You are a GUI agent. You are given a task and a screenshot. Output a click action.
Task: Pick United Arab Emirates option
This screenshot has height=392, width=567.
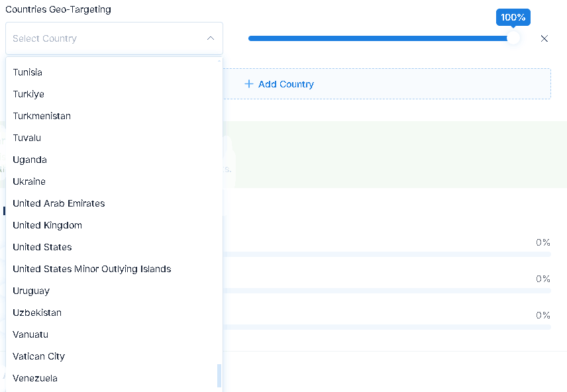click(115, 203)
